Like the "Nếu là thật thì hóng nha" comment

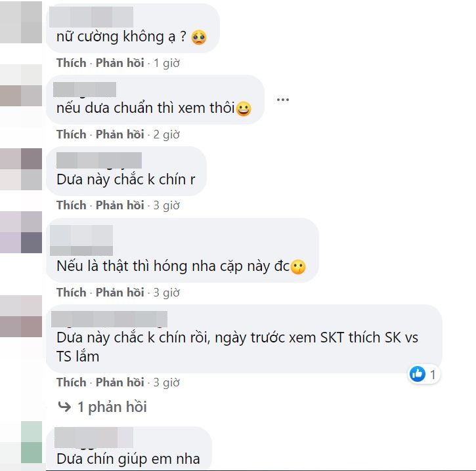coord(72,293)
